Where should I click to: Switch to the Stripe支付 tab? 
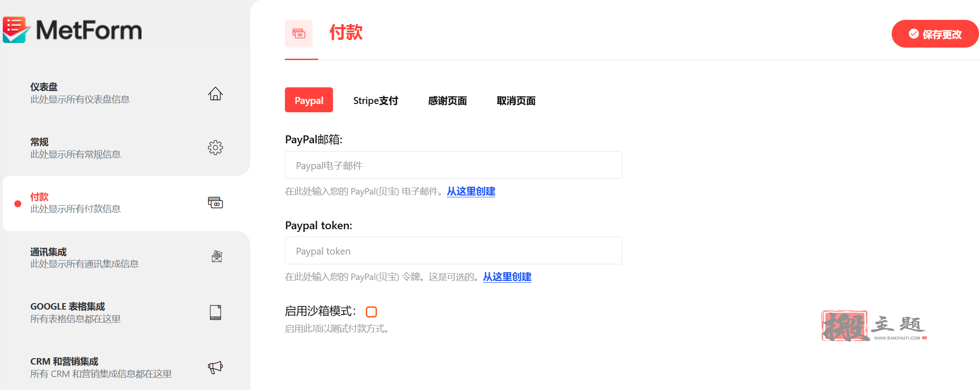click(x=376, y=100)
